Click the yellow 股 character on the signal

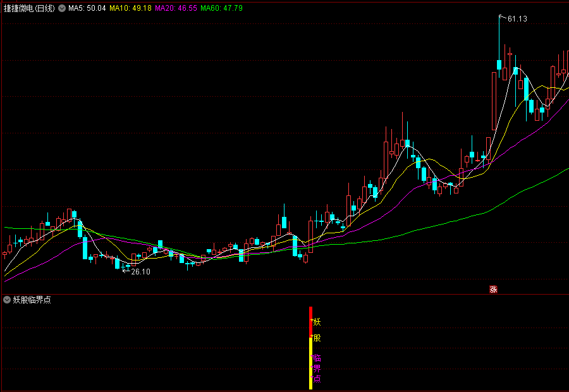pos(317,338)
